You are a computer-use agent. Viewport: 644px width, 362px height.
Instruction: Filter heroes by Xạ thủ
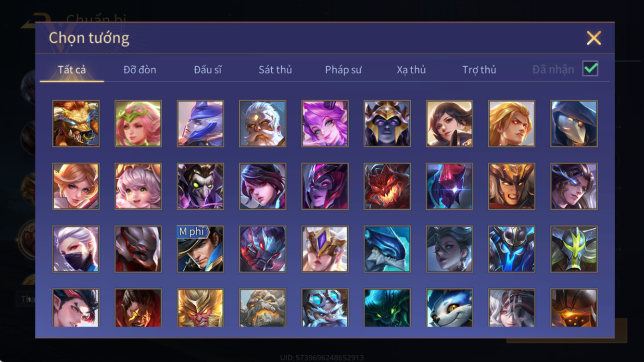coord(411,70)
